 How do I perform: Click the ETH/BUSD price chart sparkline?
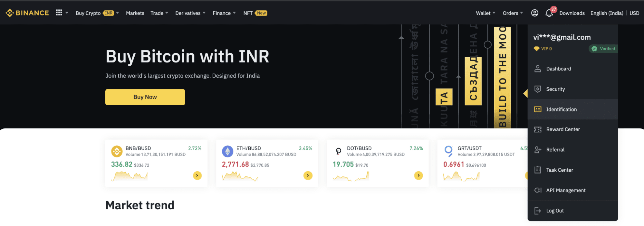pos(240,176)
